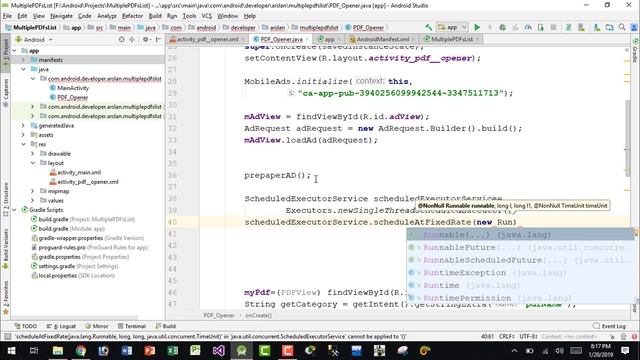
Task: Select RunnableFuture from completion list
Action: click(520, 247)
